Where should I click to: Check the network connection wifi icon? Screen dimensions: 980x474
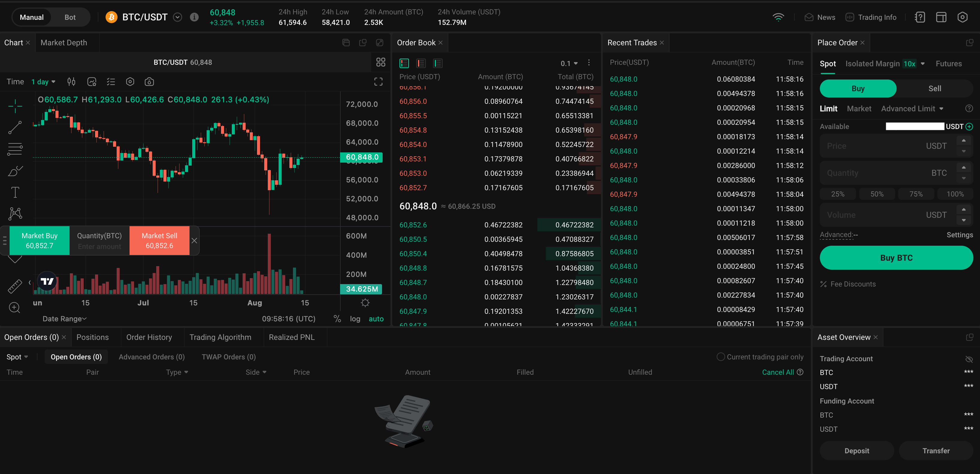click(778, 17)
